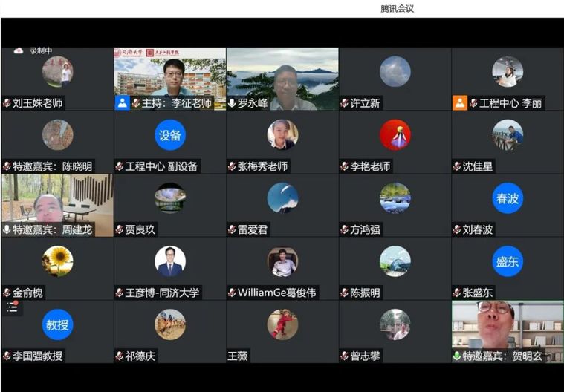
Task: Click the muted mic icon beside 张梅秀老师
Action: click(x=232, y=166)
